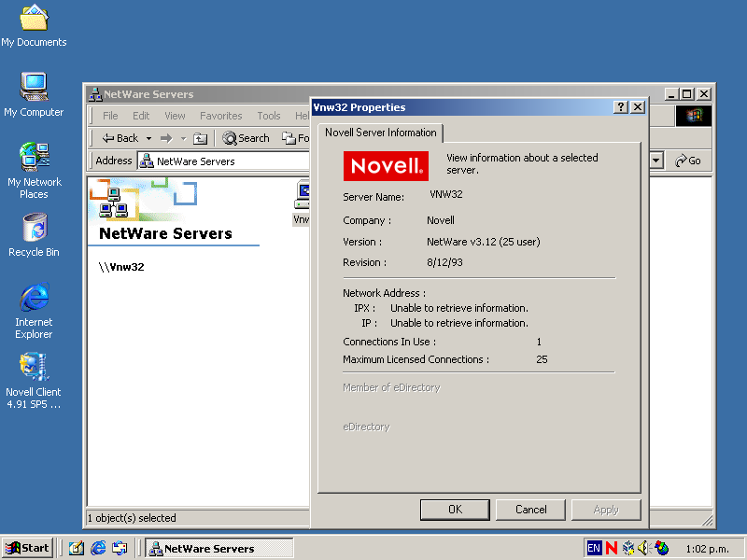The width and height of the screenshot is (747, 560).
Task: Click the \\Vnw32 text in left pane
Action: [121, 267]
